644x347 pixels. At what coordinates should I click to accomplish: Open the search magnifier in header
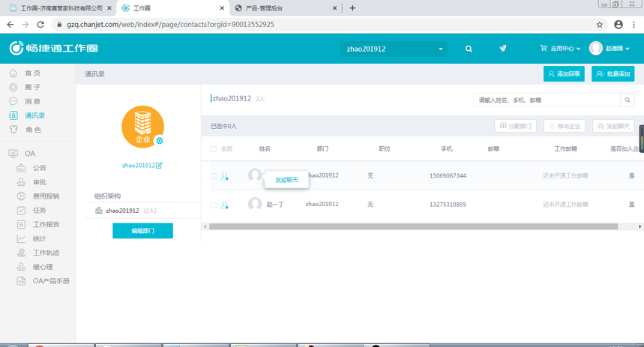click(469, 49)
